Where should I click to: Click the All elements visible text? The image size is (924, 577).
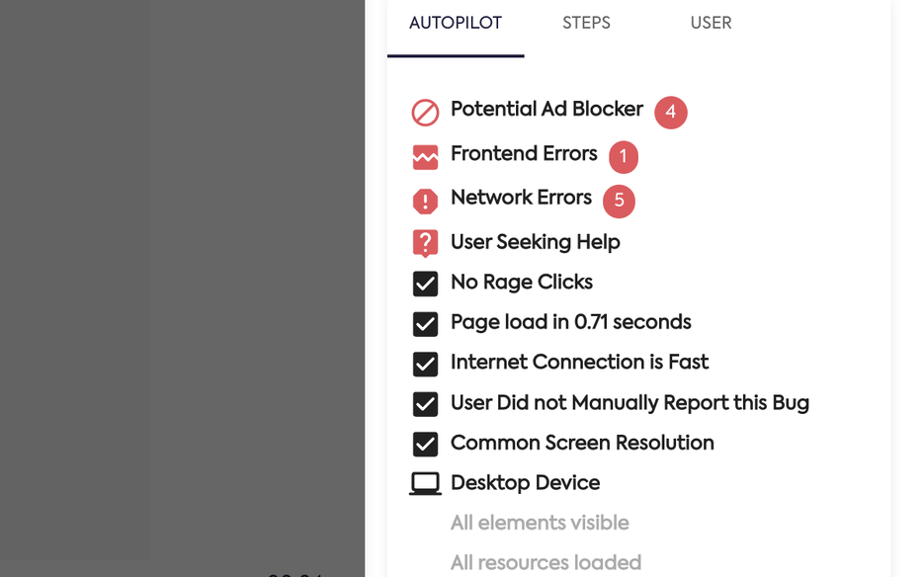540,524
